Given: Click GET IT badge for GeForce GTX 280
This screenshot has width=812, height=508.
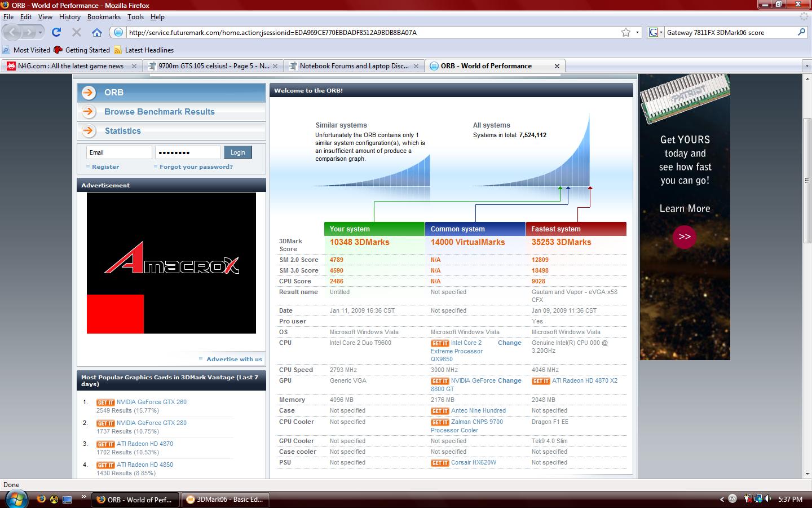Looking at the screenshot, I should [x=105, y=423].
